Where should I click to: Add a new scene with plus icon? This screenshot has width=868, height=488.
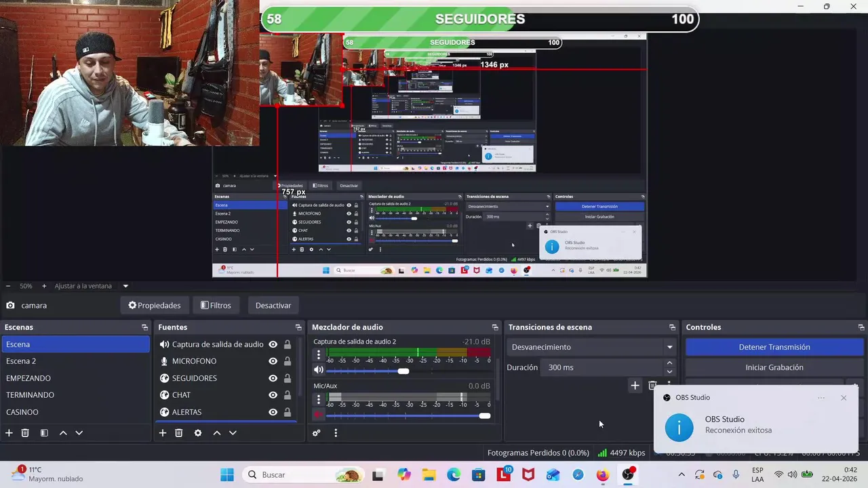pyautogui.click(x=9, y=432)
